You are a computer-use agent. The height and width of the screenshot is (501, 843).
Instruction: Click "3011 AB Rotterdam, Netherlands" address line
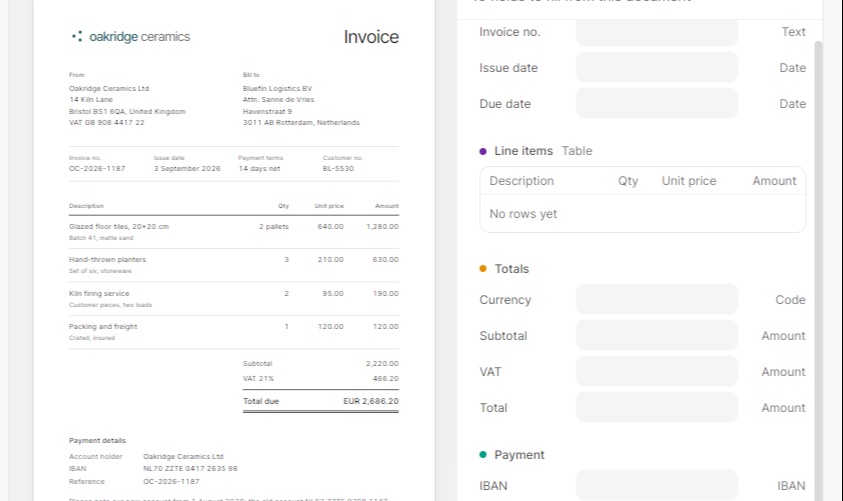301,122
